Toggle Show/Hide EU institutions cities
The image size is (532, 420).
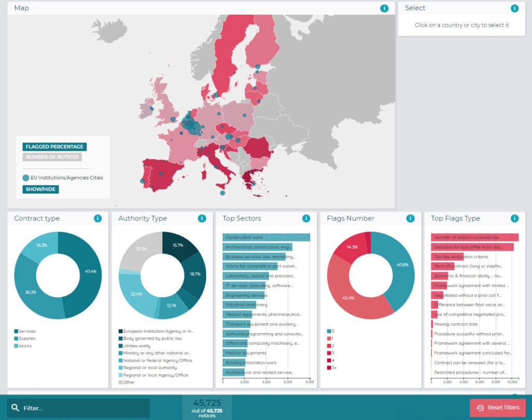(41, 189)
